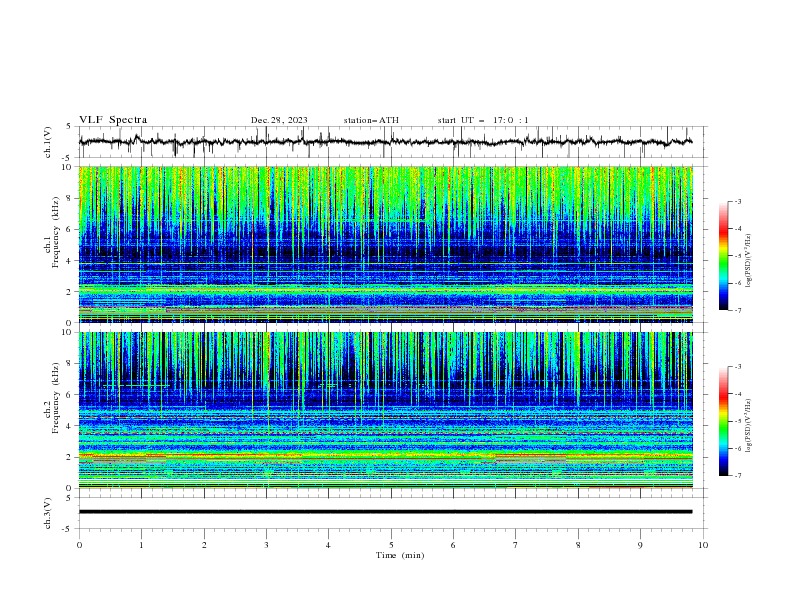Click time axis tick label "9"

coord(640,545)
